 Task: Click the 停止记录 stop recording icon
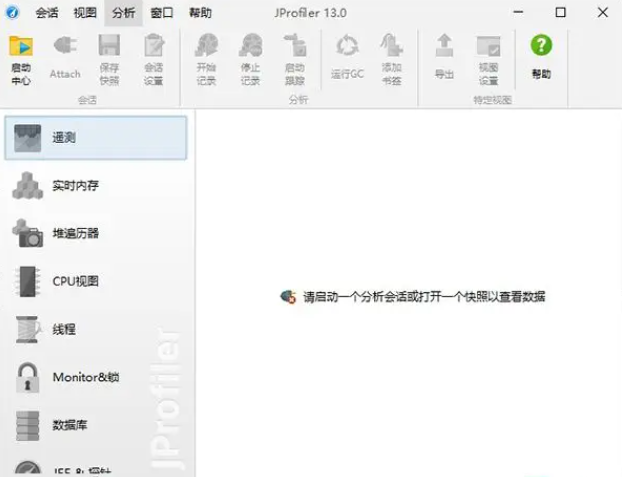pyautogui.click(x=251, y=45)
